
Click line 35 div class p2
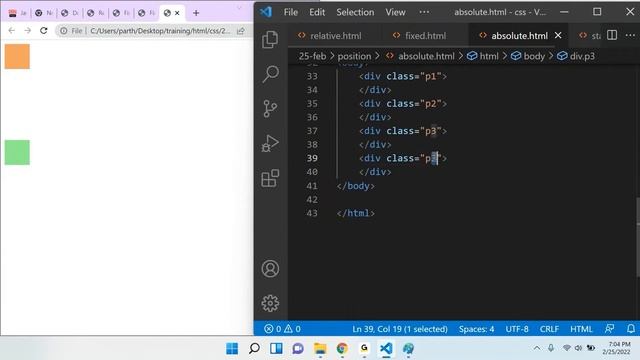point(403,104)
